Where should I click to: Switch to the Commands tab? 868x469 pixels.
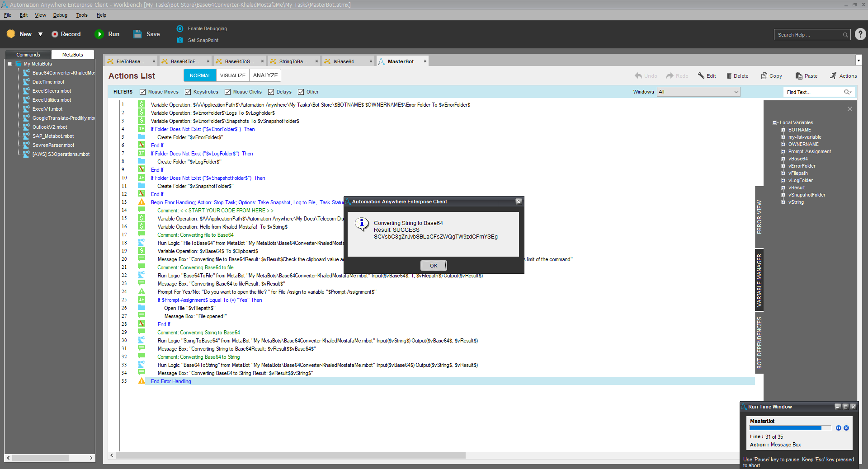point(28,55)
